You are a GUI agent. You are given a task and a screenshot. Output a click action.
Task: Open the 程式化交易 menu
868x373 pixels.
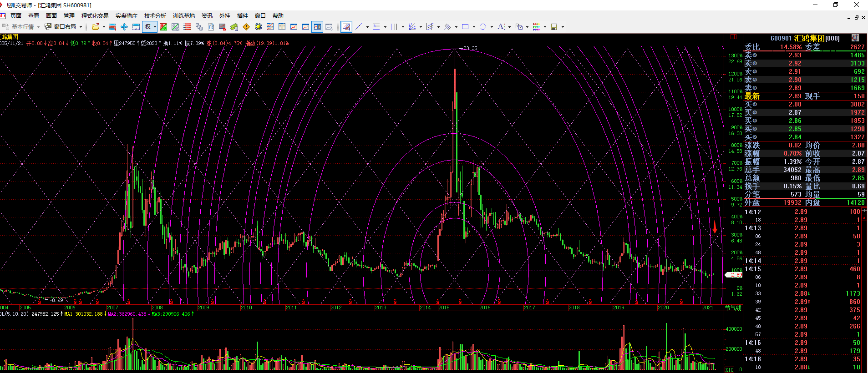(x=95, y=16)
